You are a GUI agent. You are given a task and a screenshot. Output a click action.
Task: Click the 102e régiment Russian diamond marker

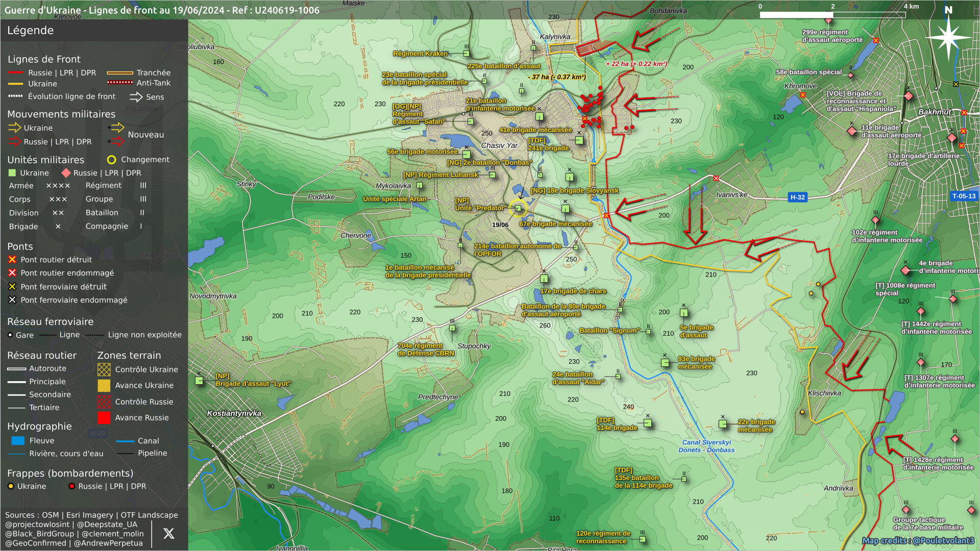875,220
